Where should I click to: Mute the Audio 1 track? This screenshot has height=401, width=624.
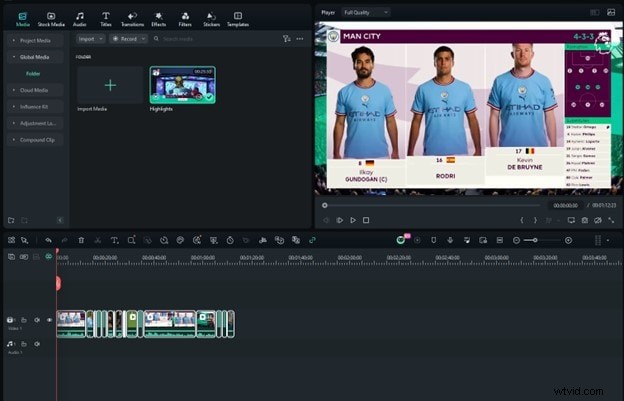click(36, 344)
